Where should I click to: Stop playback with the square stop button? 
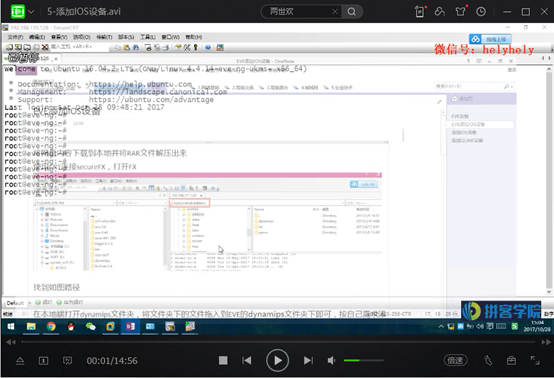click(223, 360)
